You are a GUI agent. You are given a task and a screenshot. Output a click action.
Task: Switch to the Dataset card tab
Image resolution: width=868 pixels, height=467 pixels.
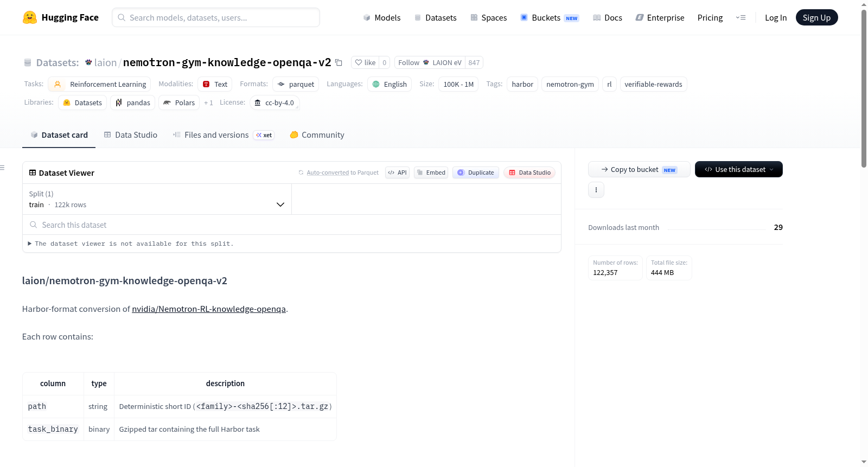point(59,135)
